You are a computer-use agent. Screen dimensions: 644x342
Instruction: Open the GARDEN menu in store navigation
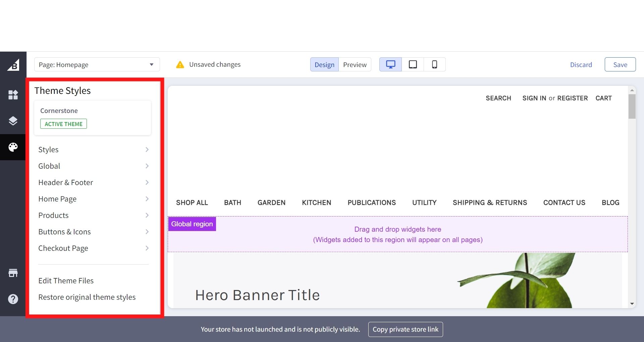(x=271, y=203)
